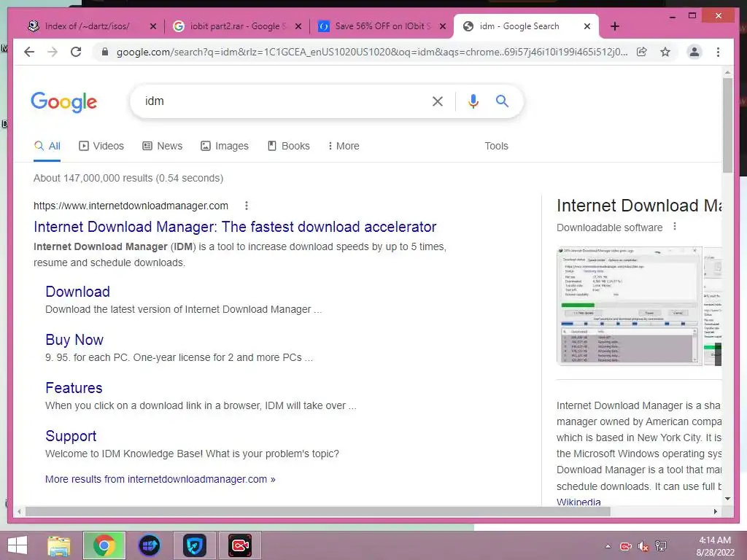
Task: Expand the More search categories menu
Action: (344, 146)
